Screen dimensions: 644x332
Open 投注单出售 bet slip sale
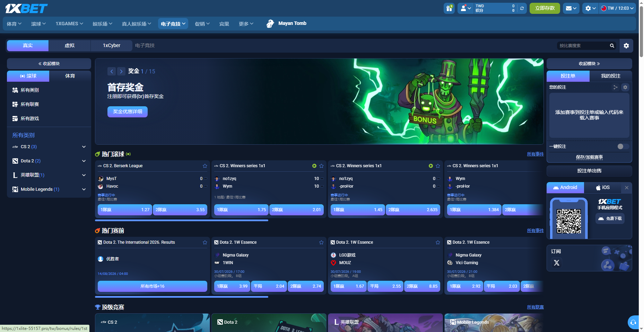[x=589, y=171]
